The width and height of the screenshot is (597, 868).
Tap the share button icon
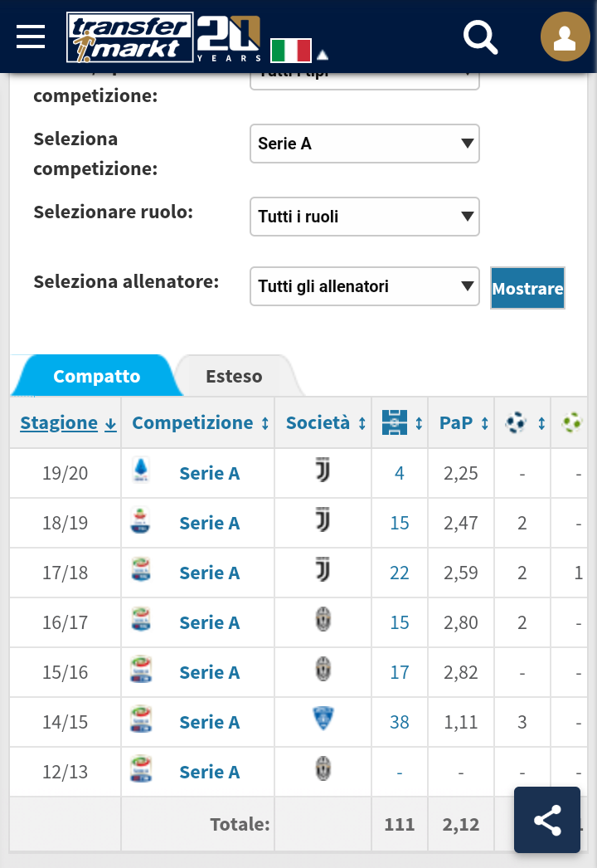point(547,820)
